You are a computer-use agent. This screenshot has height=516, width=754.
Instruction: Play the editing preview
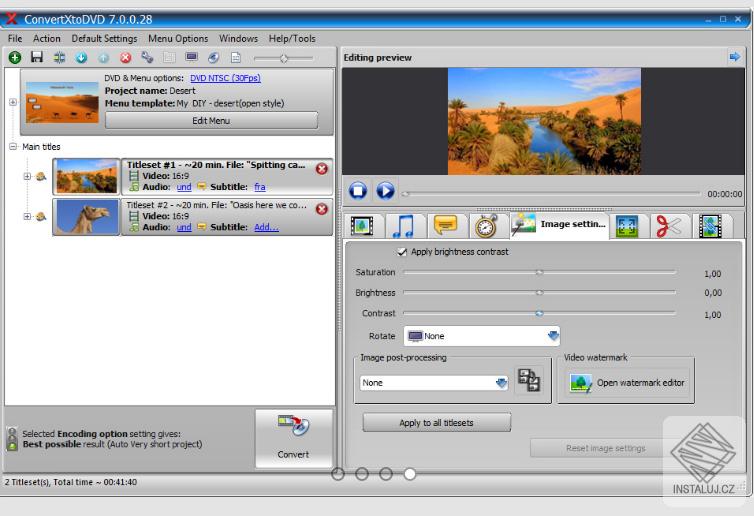(x=385, y=191)
